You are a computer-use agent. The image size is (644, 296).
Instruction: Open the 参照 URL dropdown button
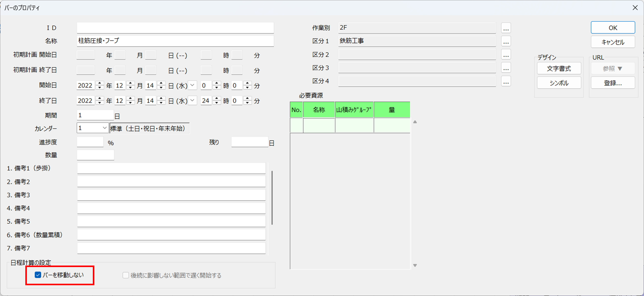click(613, 69)
